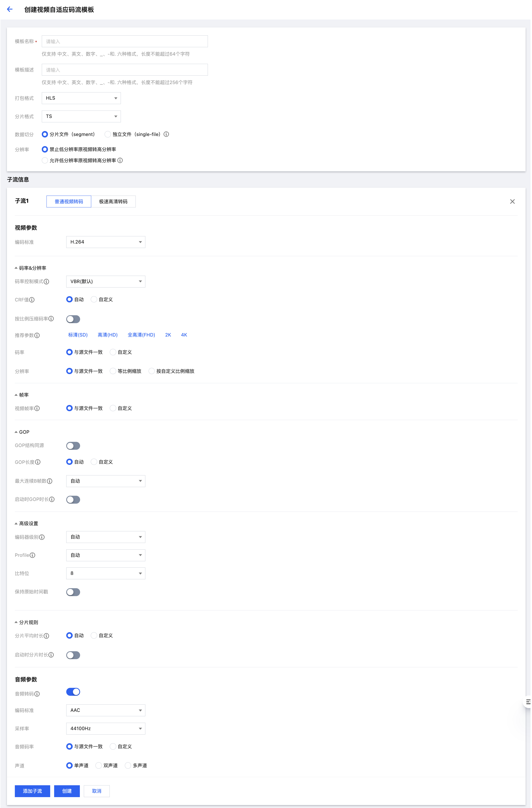This screenshot has width=532, height=808.
Task: Click the 模板名称 input field
Action: click(125, 42)
